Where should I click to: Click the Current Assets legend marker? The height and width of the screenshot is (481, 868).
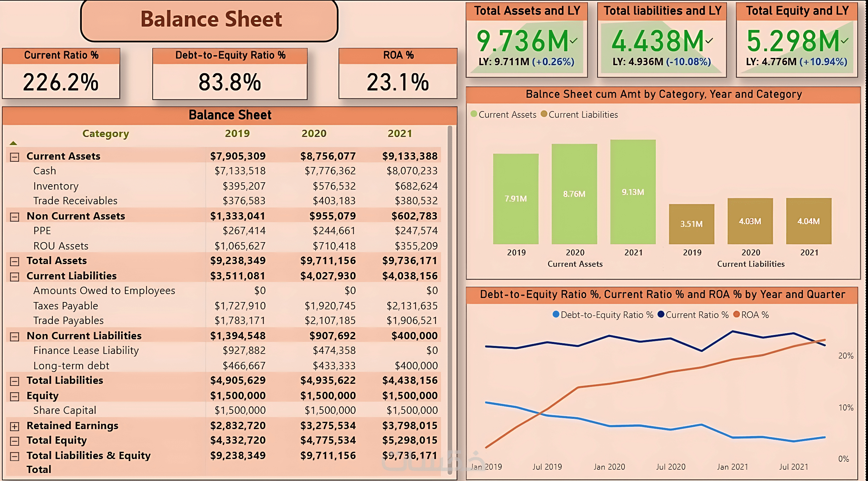474,114
